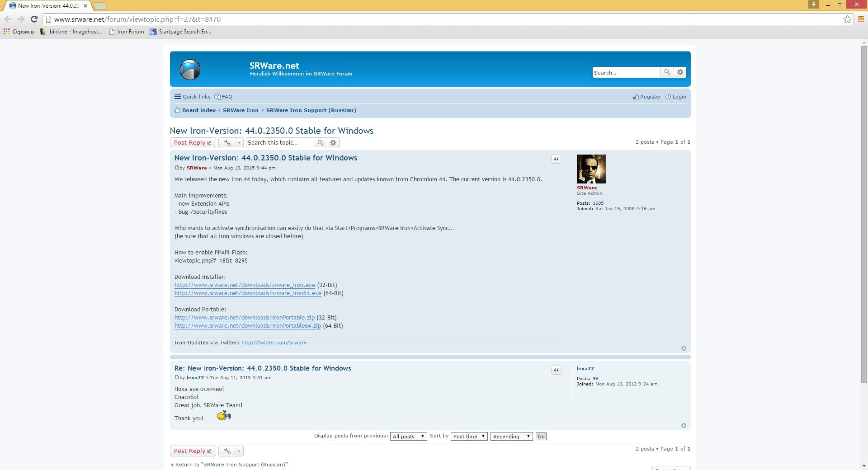The image size is (868, 470).
Task: Expand the top topic tools dropdown arrow
Action: tap(240, 143)
